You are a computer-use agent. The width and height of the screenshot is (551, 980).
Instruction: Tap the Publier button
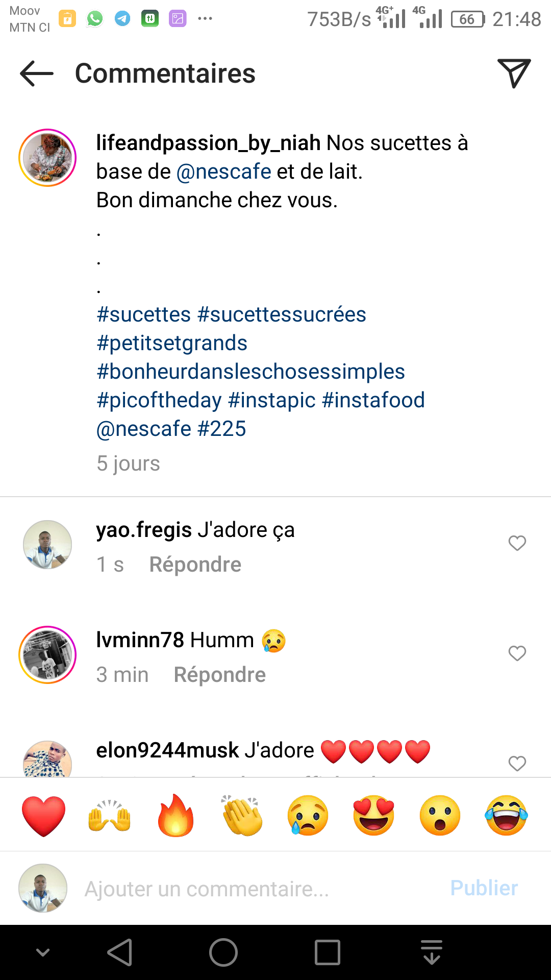484,888
